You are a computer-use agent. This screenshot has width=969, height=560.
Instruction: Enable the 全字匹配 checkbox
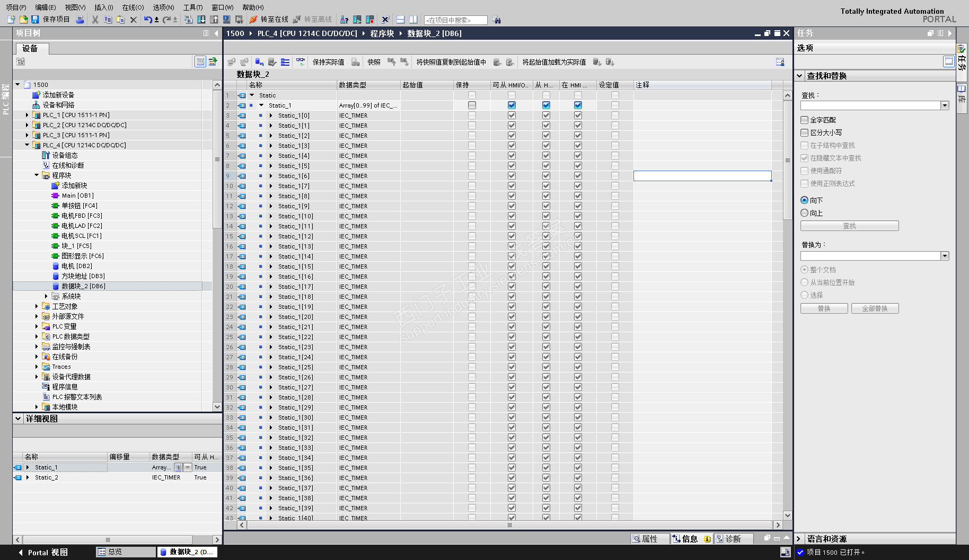tap(805, 120)
